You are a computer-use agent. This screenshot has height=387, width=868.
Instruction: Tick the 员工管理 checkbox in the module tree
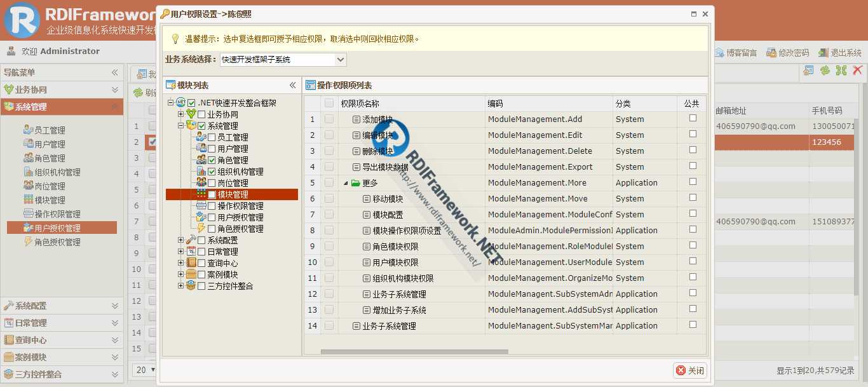[212, 137]
